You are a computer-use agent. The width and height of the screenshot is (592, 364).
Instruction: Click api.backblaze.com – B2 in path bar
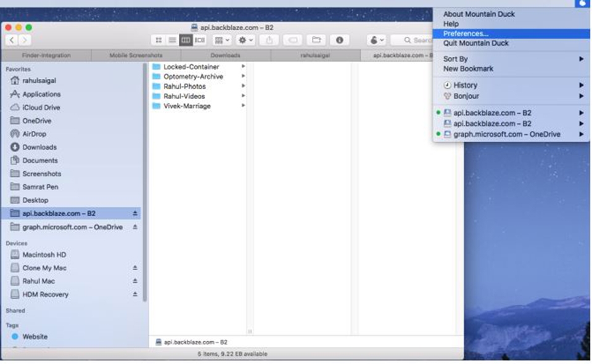pyautogui.click(x=191, y=342)
